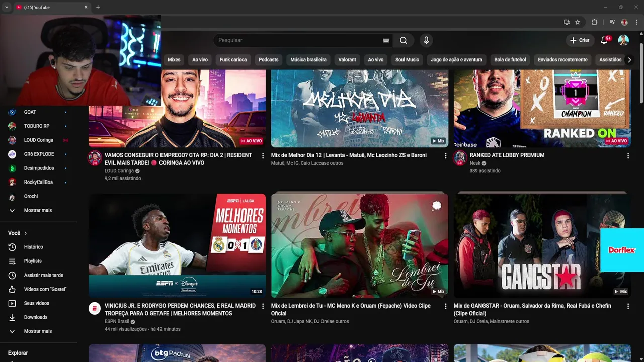Open Desimpedidos subscription channel
Viewport: 644px width, 362px height.
39,168
